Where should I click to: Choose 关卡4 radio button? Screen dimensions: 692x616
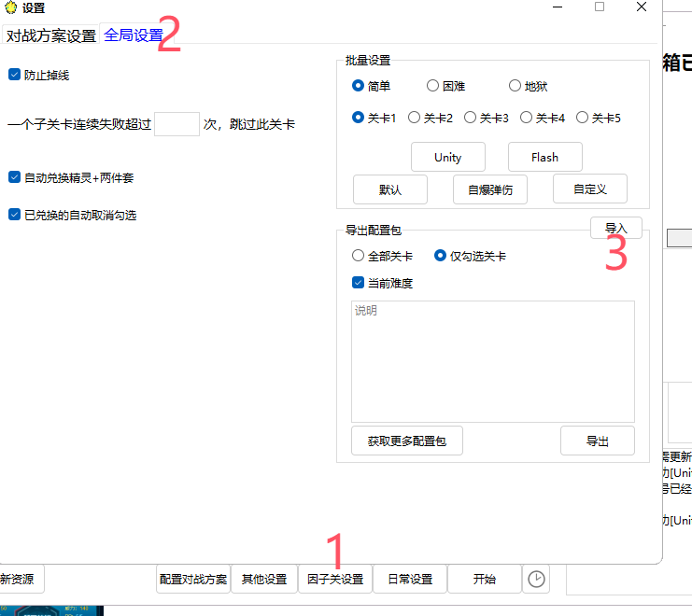click(526, 118)
